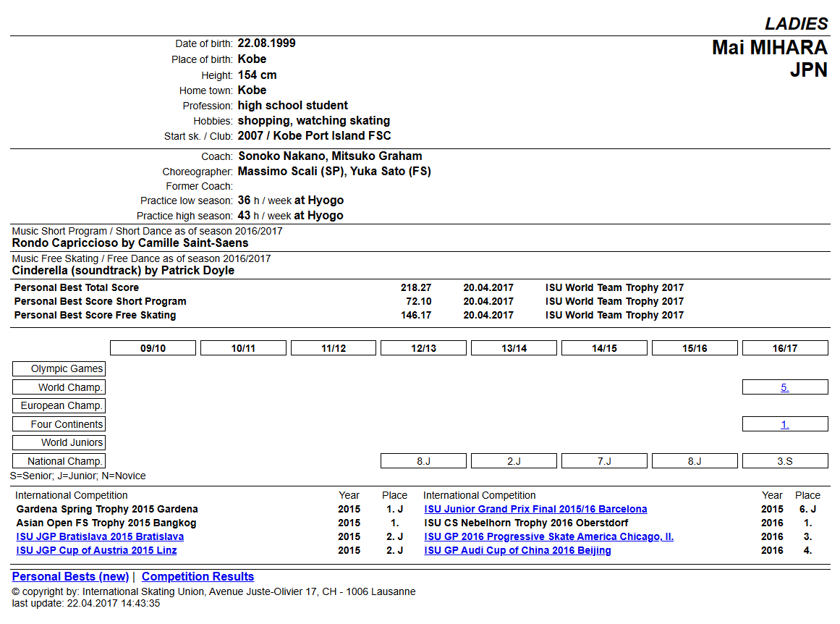Click 'Rondo Capriccioso by Camille Saint-Saens' text
This screenshot has width=840, height=624.
[130, 243]
